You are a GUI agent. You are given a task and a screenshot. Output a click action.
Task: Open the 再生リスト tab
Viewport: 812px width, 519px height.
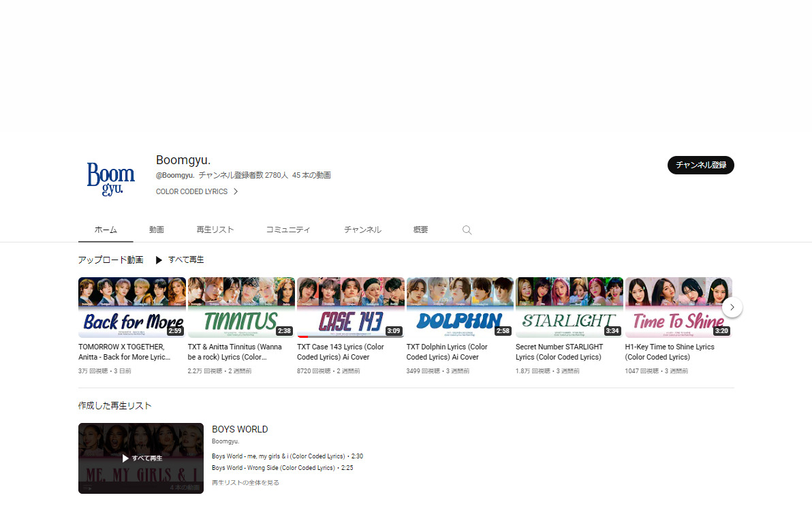click(215, 230)
